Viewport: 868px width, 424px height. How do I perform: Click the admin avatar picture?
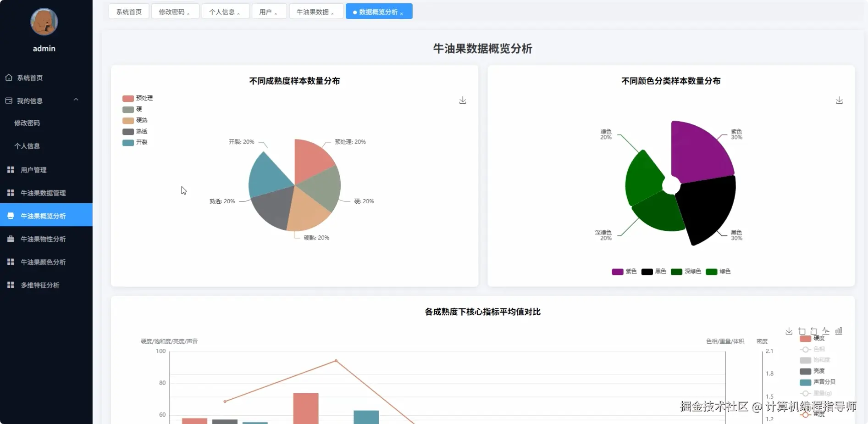point(44,22)
